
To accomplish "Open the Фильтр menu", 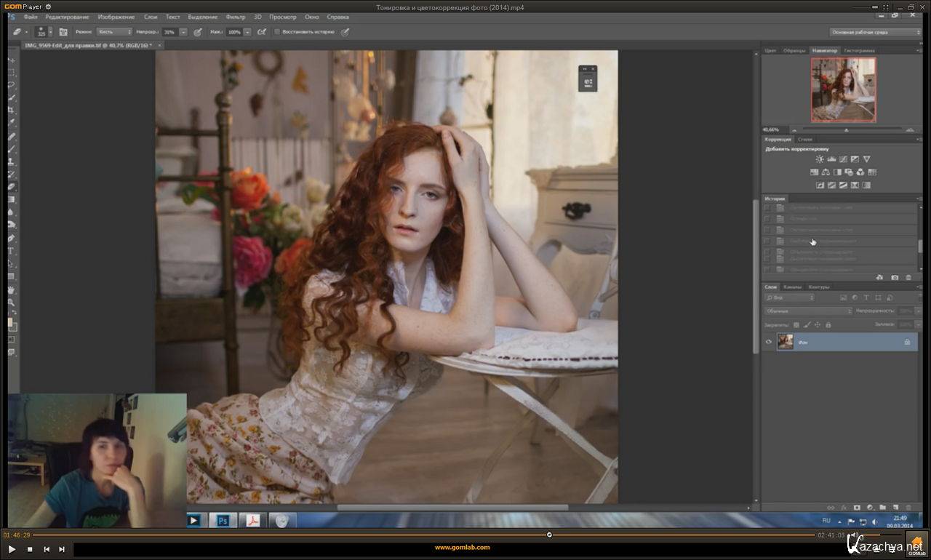I will coord(236,16).
